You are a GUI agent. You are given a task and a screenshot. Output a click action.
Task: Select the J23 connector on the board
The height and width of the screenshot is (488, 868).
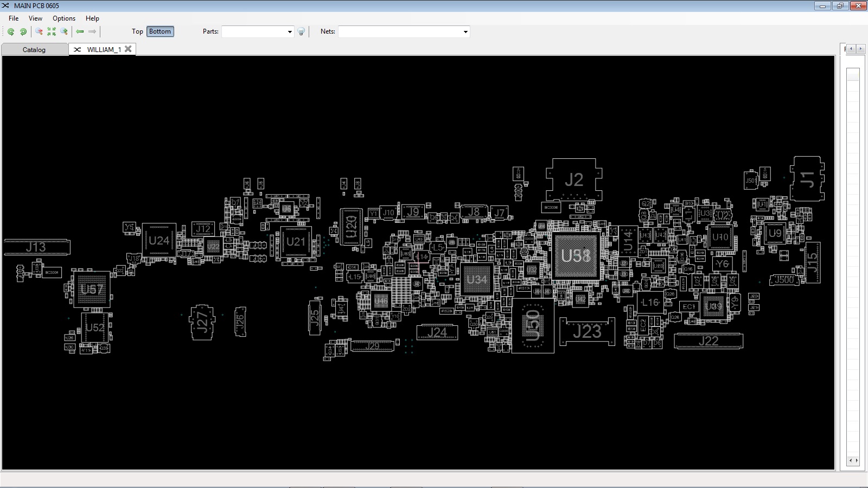(x=587, y=331)
